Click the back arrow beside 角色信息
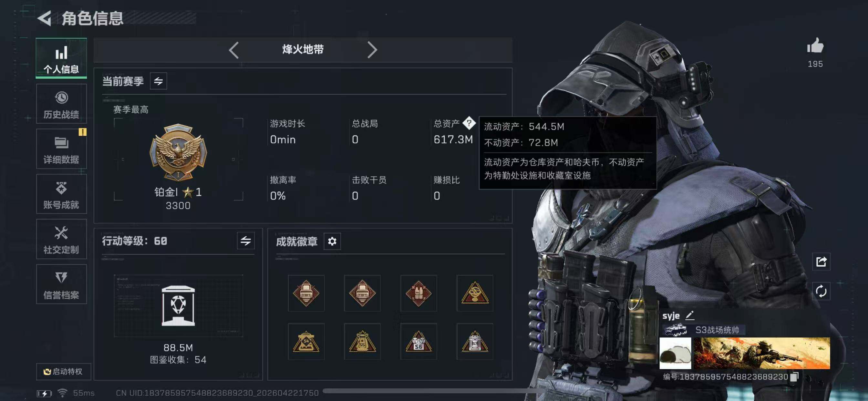868x401 pixels. click(45, 18)
